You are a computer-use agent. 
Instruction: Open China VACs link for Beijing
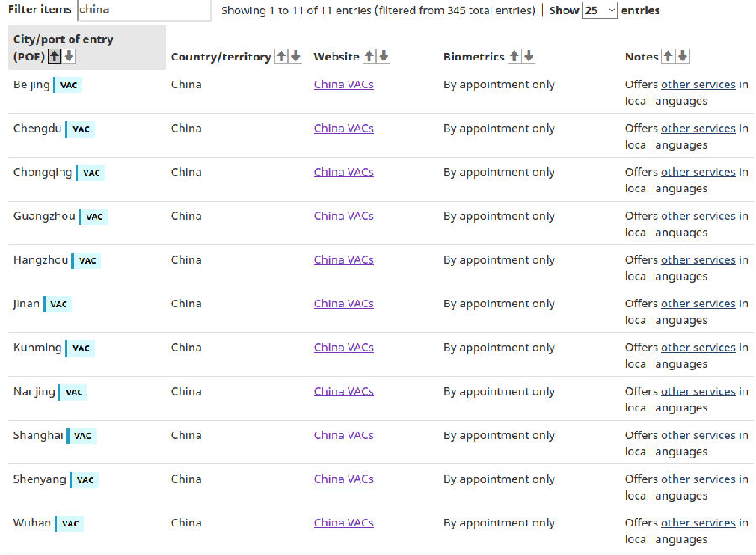[x=344, y=84]
